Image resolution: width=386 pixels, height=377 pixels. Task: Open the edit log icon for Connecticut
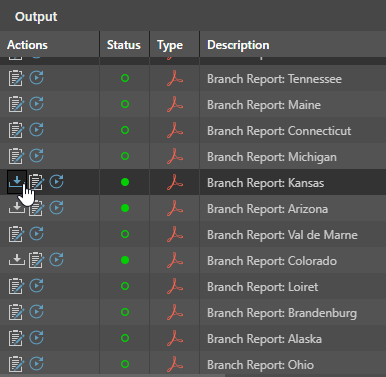tap(16, 130)
